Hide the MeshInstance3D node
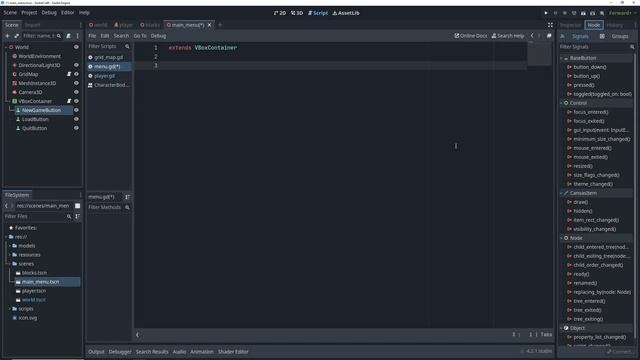 [76, 83]
